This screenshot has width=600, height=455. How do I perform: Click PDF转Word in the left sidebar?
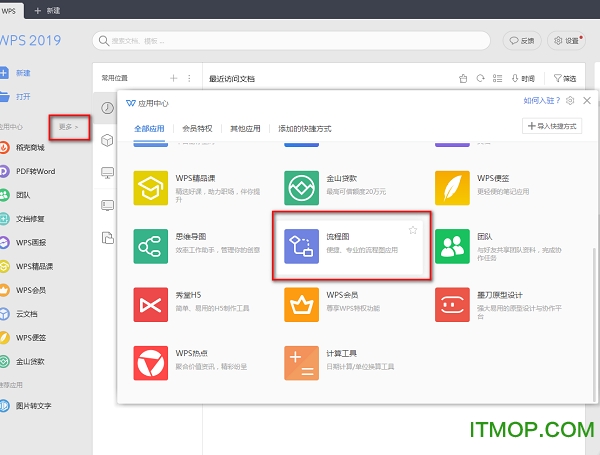34,172
